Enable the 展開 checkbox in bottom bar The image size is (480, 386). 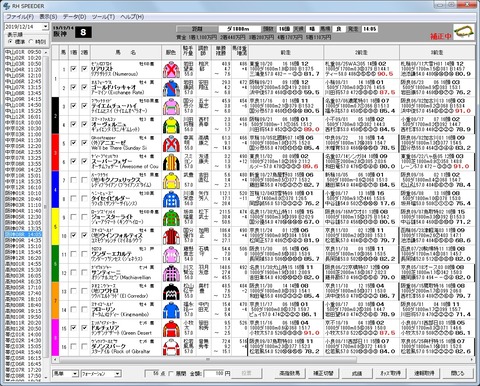tap(172, 374)
